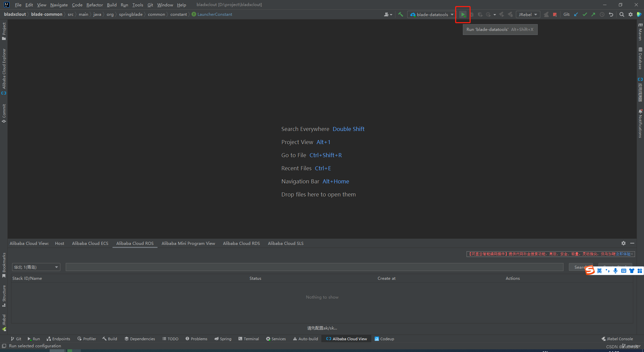Switch to Alibaba Mini Program View tab
This screenshot has width=644, height=352.
coord(188,243)
